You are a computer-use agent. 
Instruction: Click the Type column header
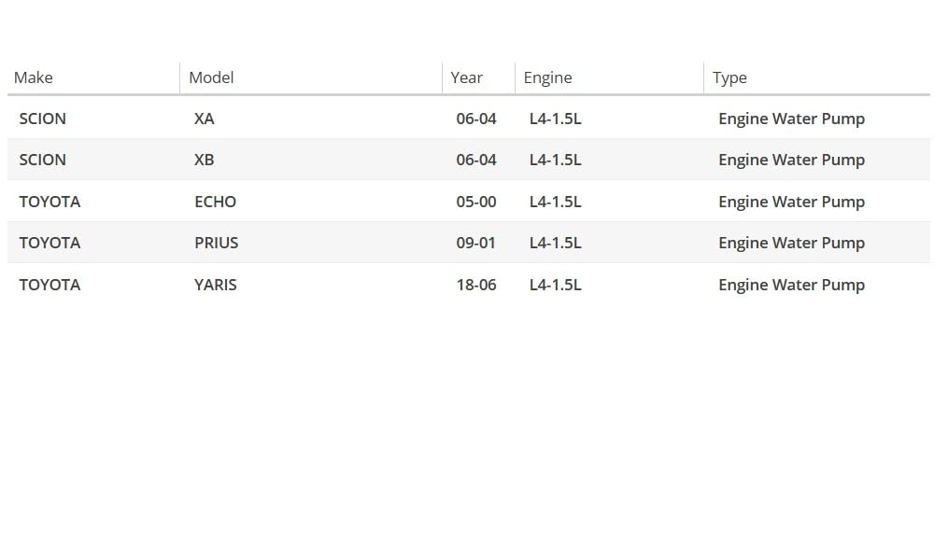coord(729,77)
